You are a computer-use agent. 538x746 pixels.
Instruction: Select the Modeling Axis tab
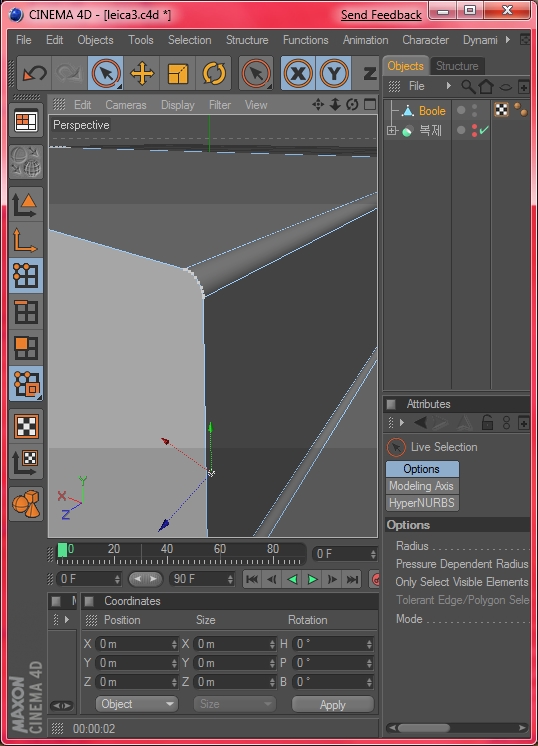coord(422,486)
